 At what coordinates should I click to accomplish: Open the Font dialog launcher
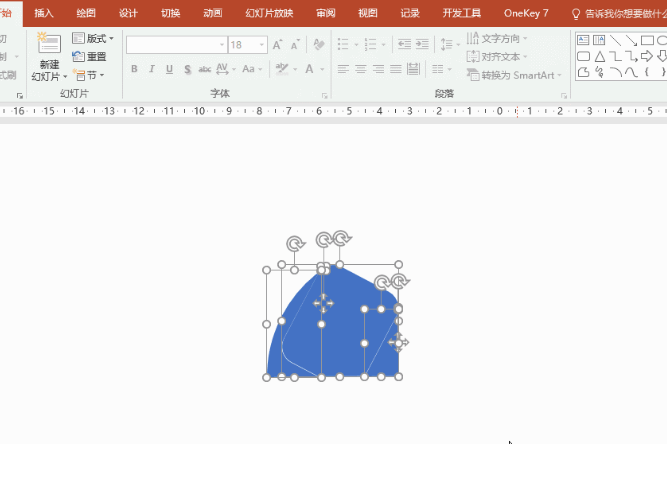click(325, 96)
